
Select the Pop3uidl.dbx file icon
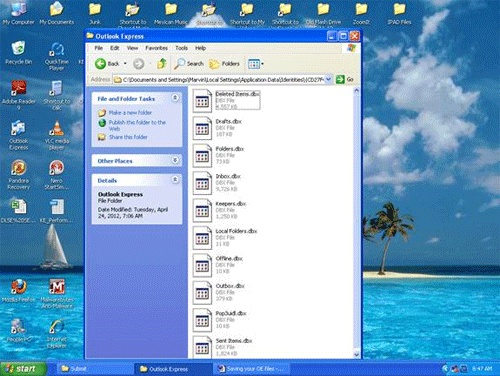pos(202,320)
